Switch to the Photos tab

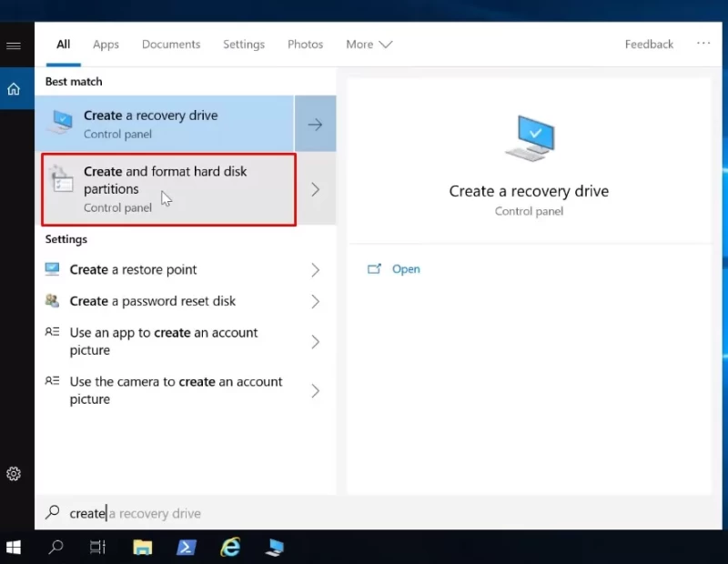[305, 45]
